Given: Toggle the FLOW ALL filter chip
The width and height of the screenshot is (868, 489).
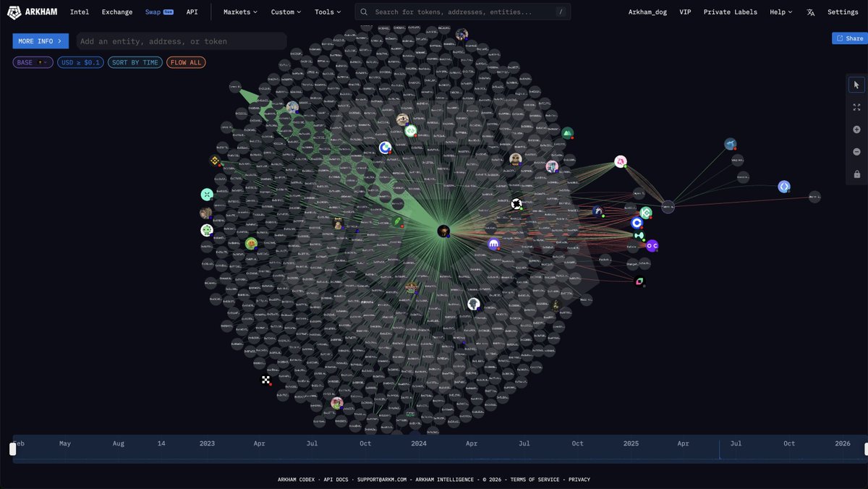Looking at the screenshot, I should [x=186, y=62].
